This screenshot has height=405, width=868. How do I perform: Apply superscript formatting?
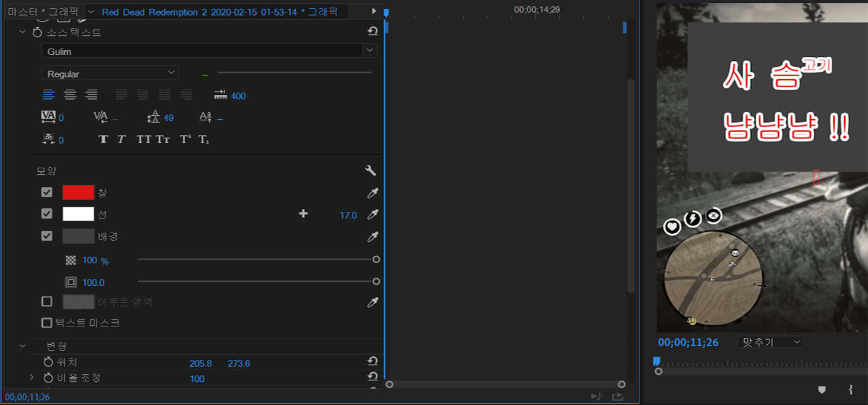(185, 139)
